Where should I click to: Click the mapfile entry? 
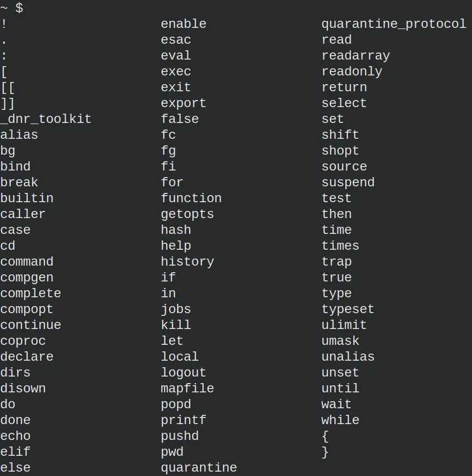(187, 389)
